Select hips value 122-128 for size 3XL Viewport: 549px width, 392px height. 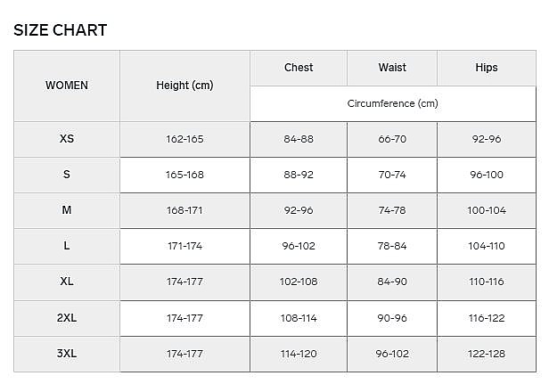point(487,354)
